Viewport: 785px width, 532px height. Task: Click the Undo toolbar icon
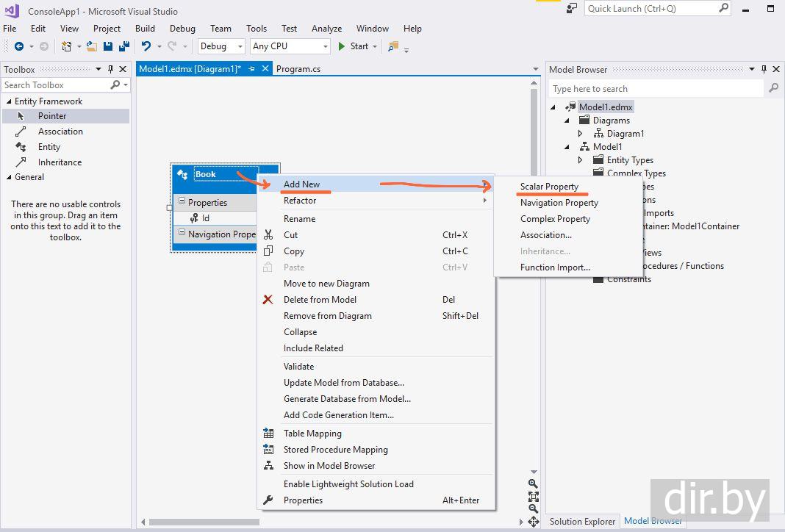[146, 46]
